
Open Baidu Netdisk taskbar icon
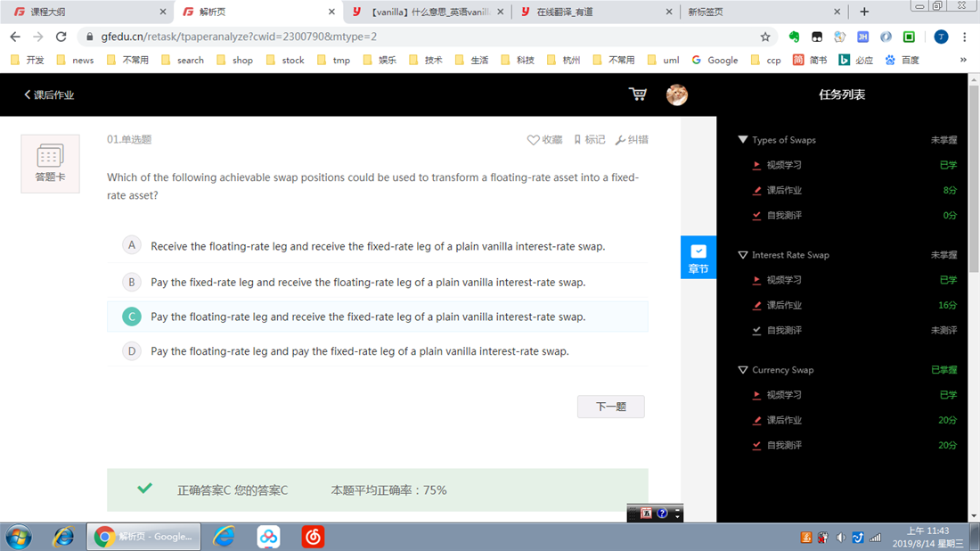(269, 537)
